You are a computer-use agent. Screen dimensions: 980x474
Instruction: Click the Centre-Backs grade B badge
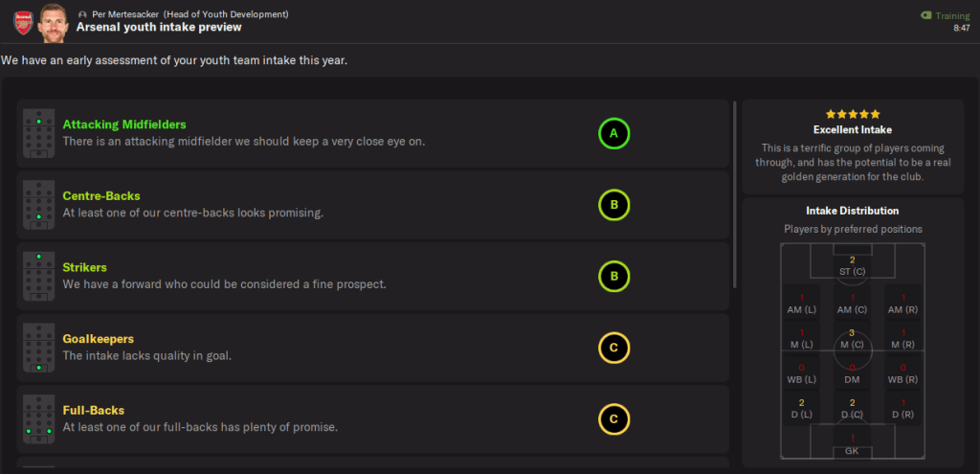[x=613, y=206]
